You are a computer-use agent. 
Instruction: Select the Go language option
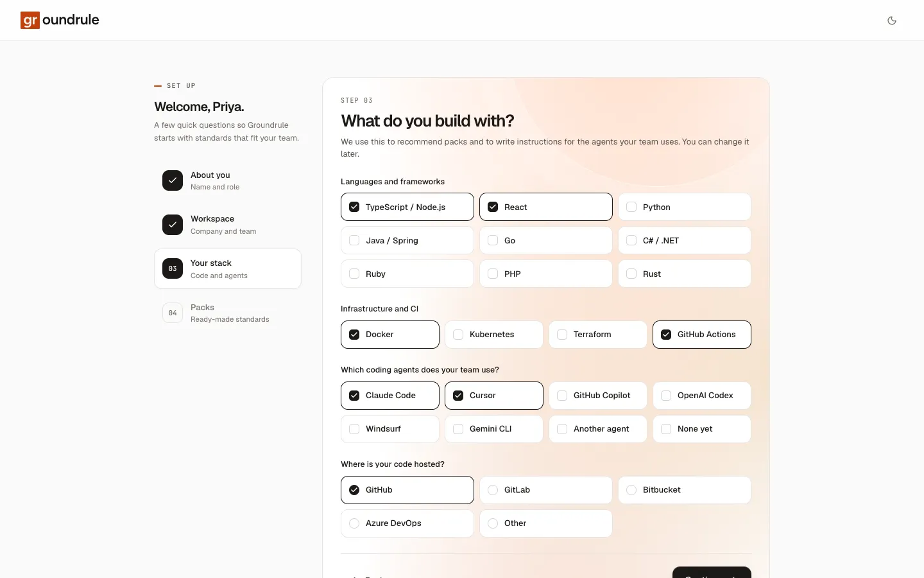[546, 240]
